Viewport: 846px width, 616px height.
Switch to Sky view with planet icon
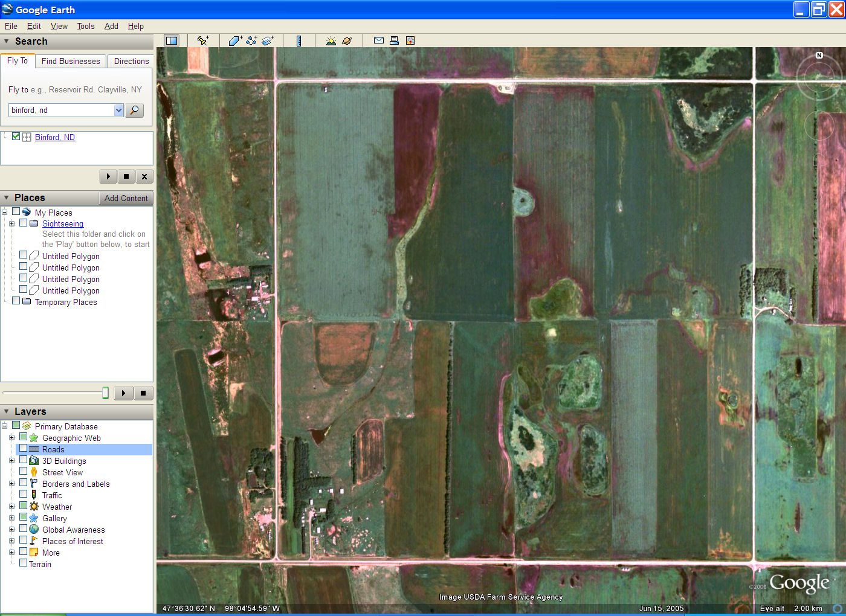pyautogui.click(x=347, y=40)
